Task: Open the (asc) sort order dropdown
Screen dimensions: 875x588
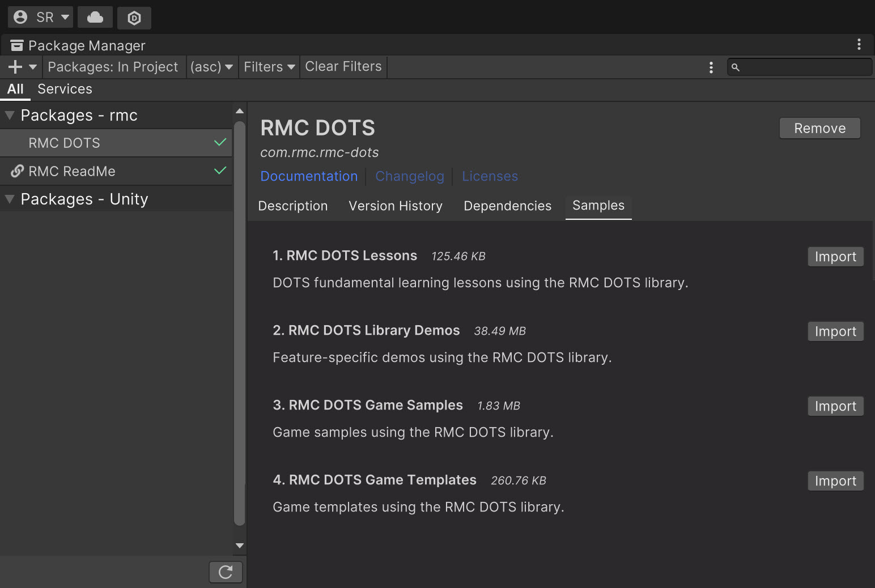Action: point(211,67)
